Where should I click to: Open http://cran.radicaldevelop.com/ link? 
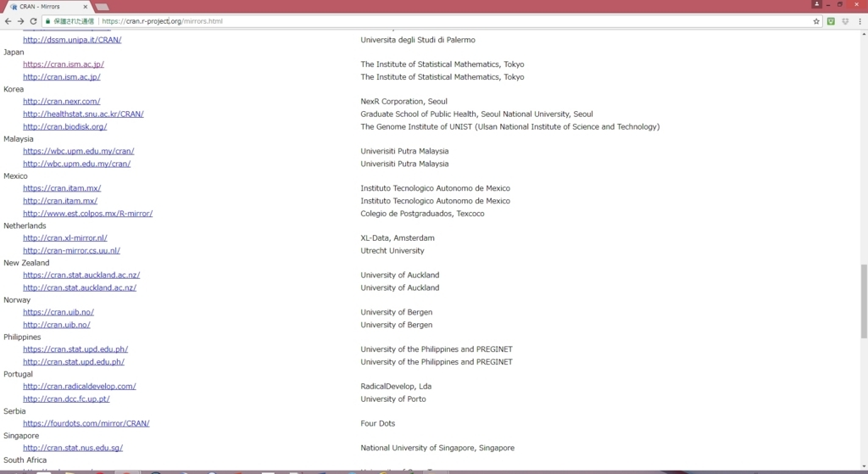79,387
